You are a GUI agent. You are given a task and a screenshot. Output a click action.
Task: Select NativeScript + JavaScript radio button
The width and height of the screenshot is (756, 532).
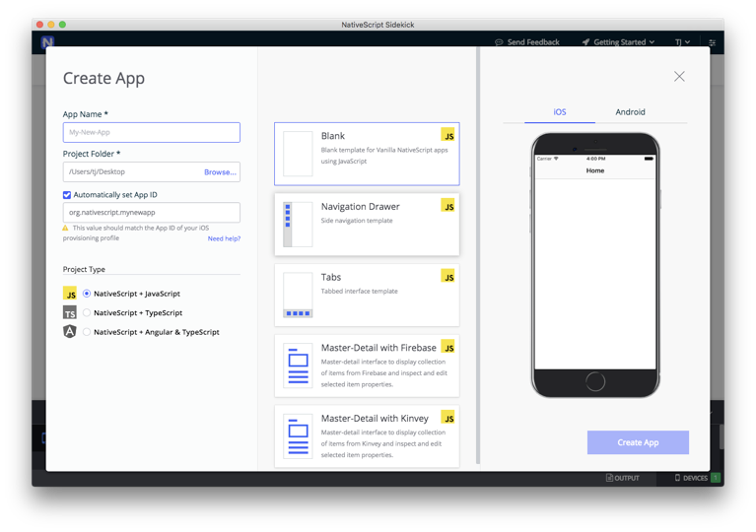click(87, 294)
